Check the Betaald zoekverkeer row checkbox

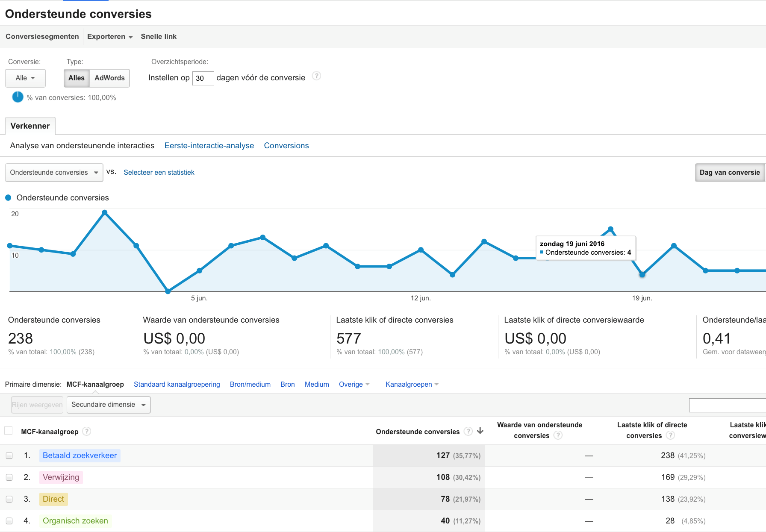coord(9,456)
